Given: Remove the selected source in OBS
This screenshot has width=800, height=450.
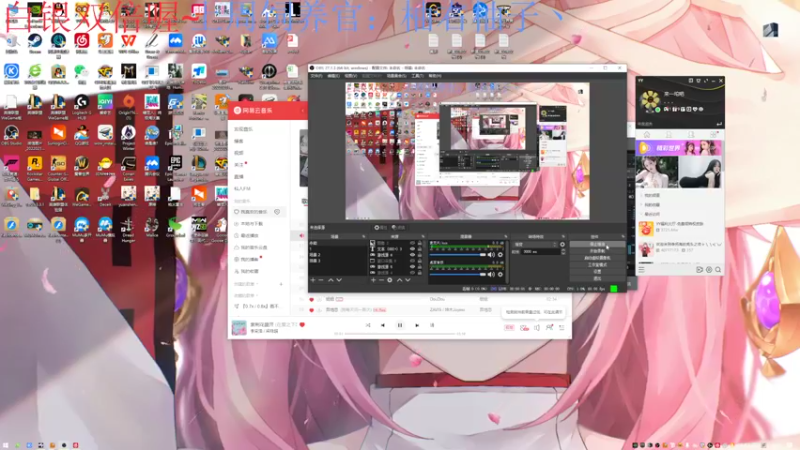Looking at the screenshot, I should pos(381,280).
